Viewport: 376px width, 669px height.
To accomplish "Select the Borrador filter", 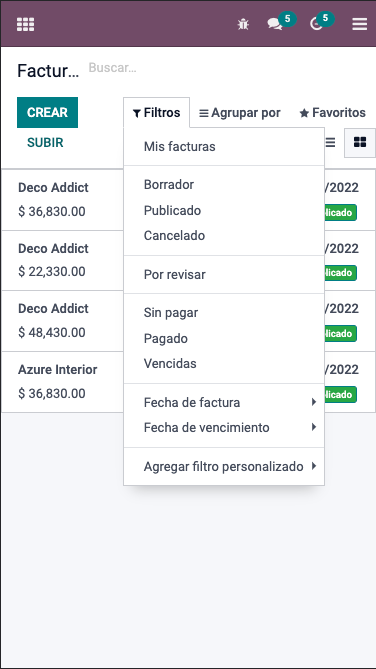I will point(224,185).
